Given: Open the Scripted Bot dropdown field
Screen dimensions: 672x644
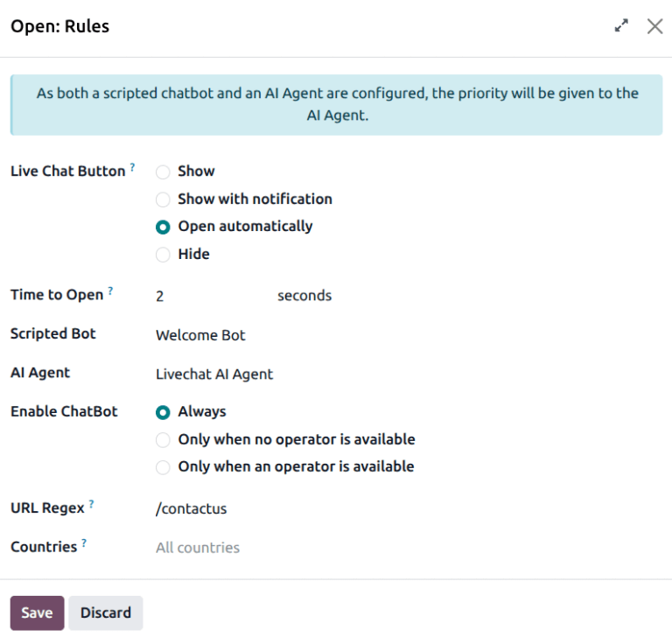Looking at the screenshot, I should pyautogui.click(x=262, y=335).
